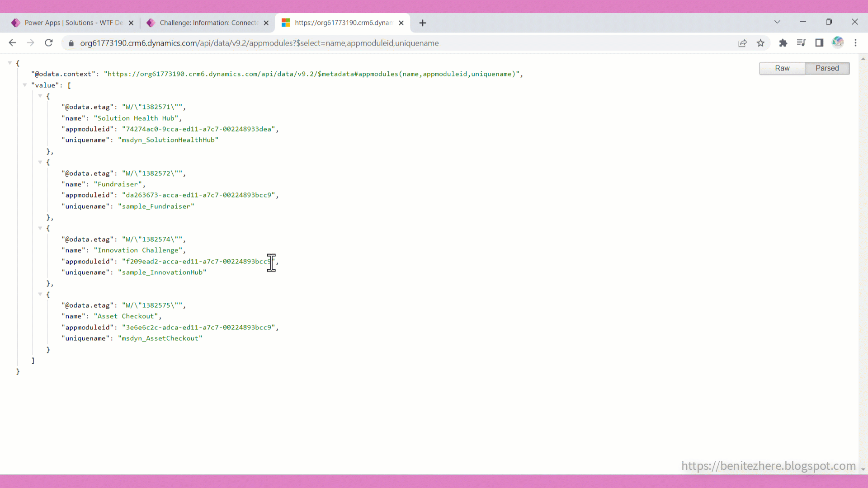This screenshot has height=488, width=868.
Task: Collapse the root JSON object
Action: coord(9,63)
